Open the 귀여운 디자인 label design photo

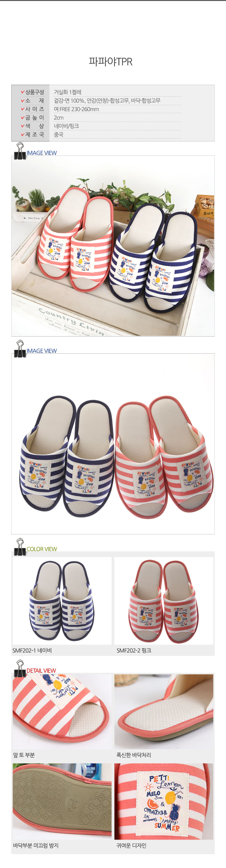(164, 801)
